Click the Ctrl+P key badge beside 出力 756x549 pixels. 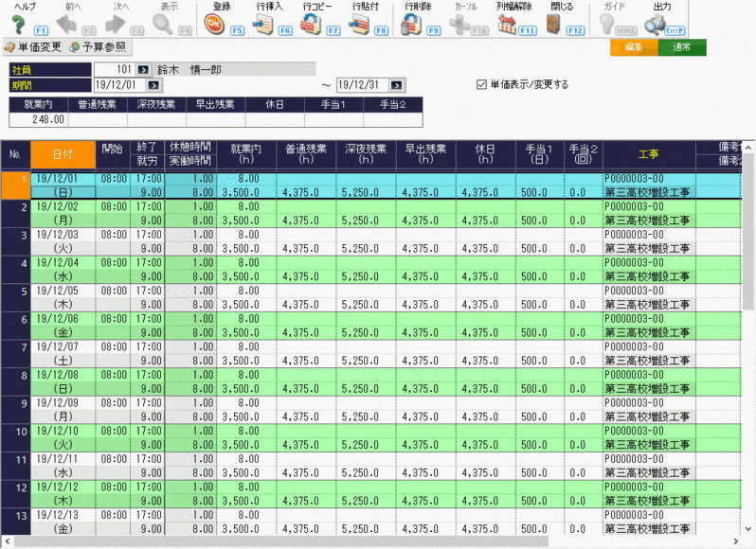pyautogui.click(x=675, y=30)
